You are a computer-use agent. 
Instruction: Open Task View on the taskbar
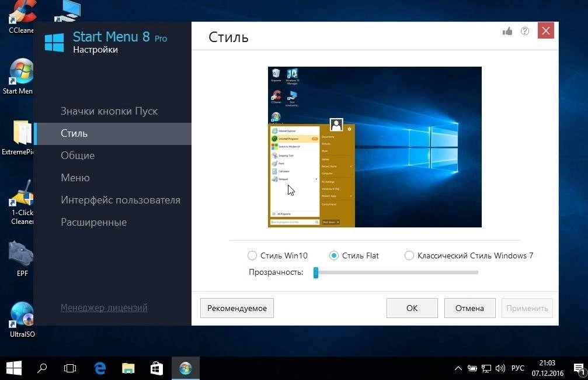coord(70,368)
